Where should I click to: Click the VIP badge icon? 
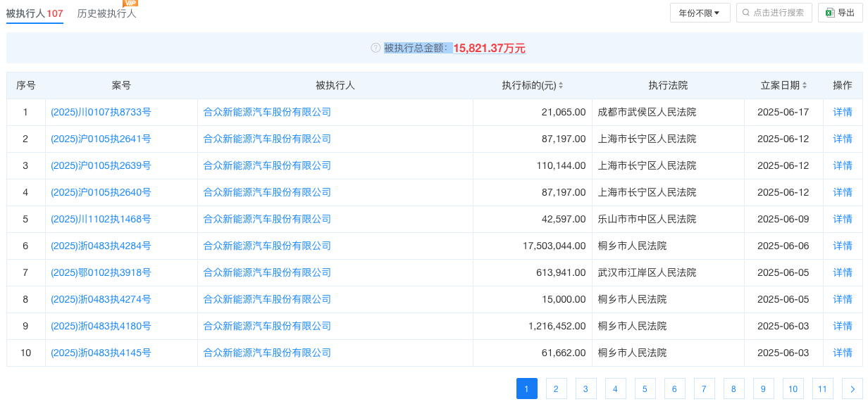(x=130, y=3)
